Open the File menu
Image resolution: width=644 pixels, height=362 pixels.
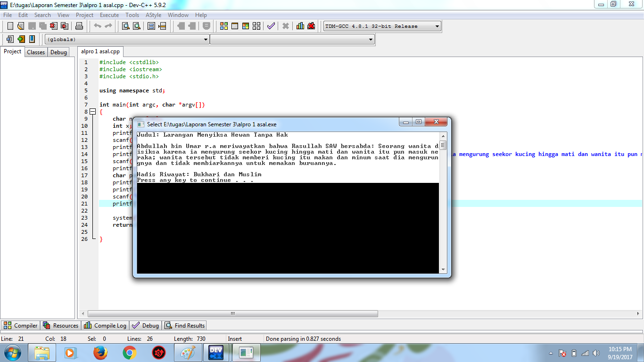click(8, 15)
